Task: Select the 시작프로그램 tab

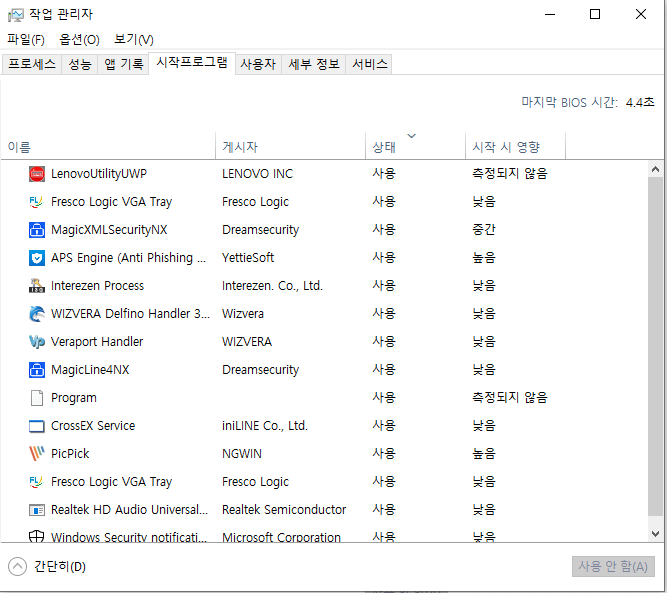Action: tap(192, 63)
